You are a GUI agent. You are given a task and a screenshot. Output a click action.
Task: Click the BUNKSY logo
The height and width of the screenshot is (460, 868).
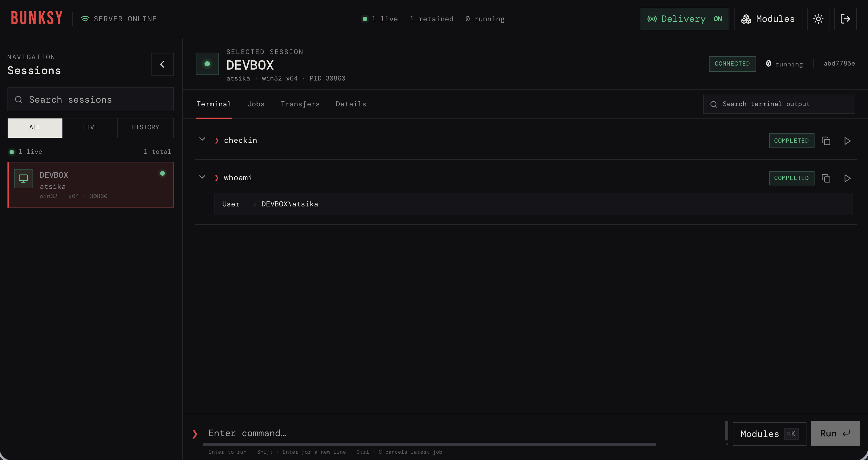37,18
